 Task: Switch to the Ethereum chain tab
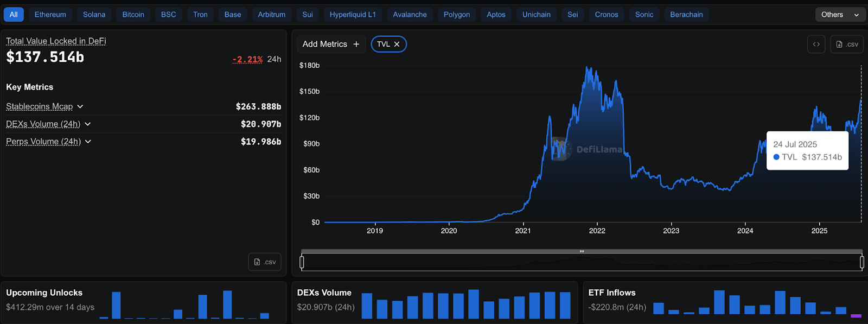[x=50, y=15]
